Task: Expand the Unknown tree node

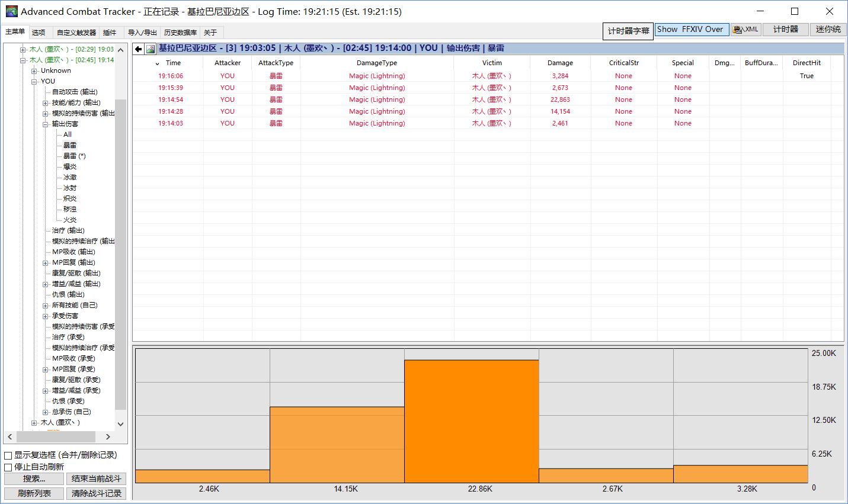Action: click(34, 71)
